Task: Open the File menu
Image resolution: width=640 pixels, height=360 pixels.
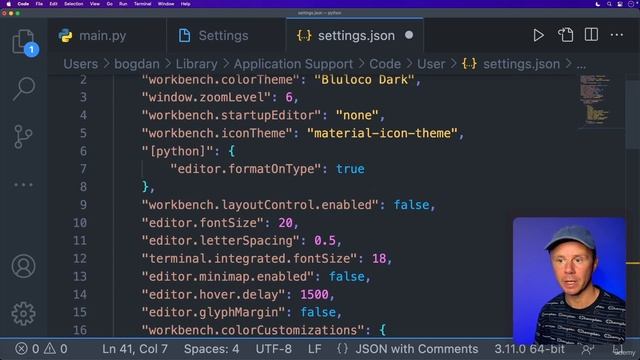Action: (x=39, y=4)
